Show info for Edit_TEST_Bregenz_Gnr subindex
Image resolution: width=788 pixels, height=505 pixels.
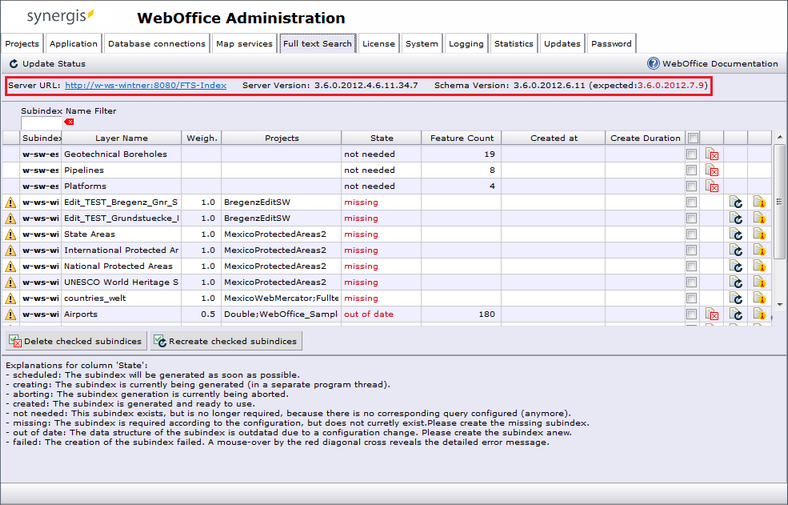[x=759, y=202]
